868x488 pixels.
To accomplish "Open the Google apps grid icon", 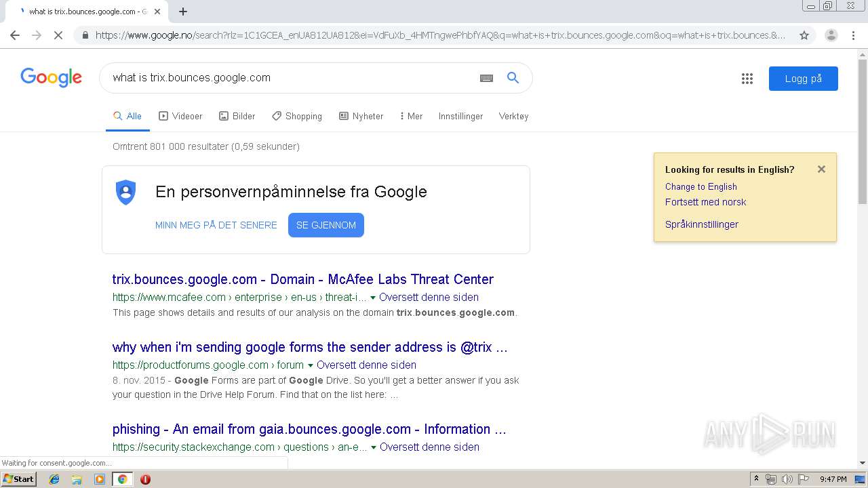I will pyautogui.click(x=747, y=79).
